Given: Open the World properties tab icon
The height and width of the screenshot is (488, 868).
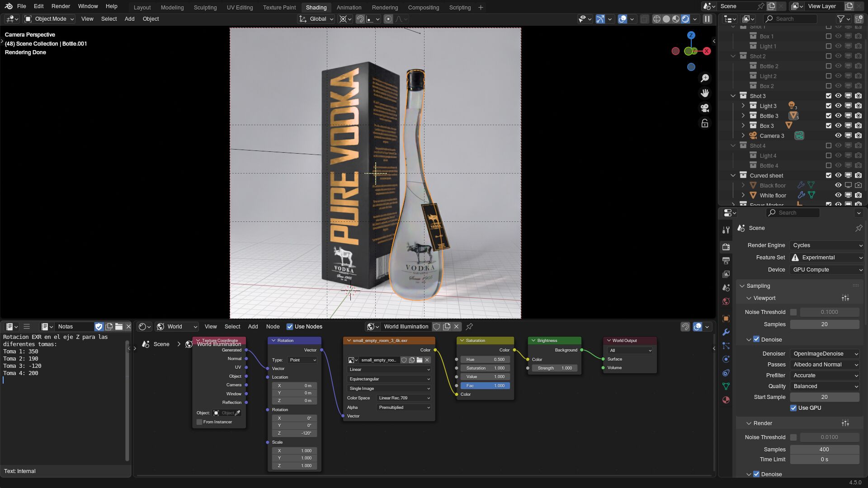Looking at the screenshot, I should pyautogui.click(x=726, y=301).
